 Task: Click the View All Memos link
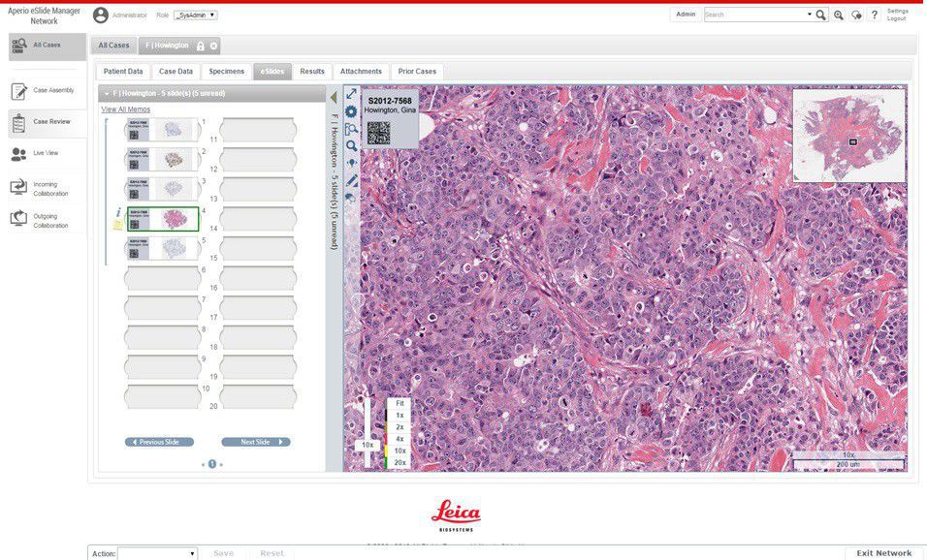[125, 109]
